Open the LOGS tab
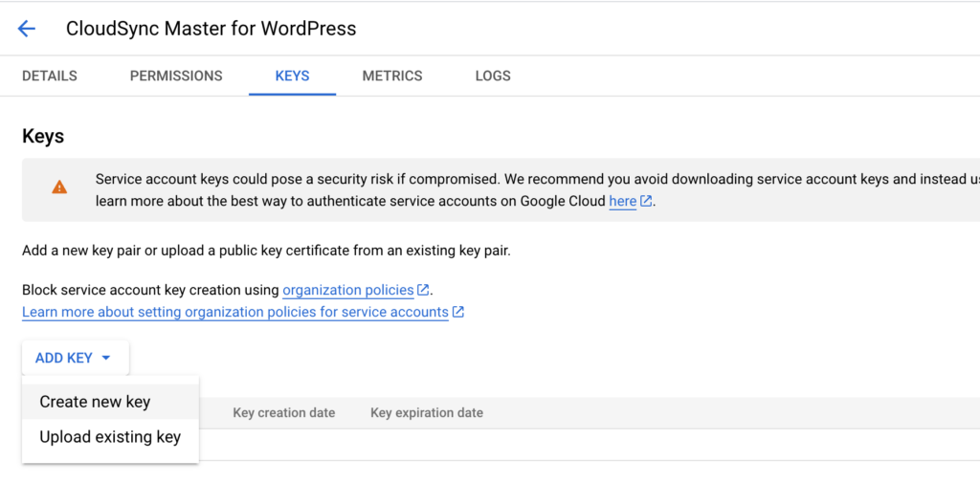 [493, 76]
